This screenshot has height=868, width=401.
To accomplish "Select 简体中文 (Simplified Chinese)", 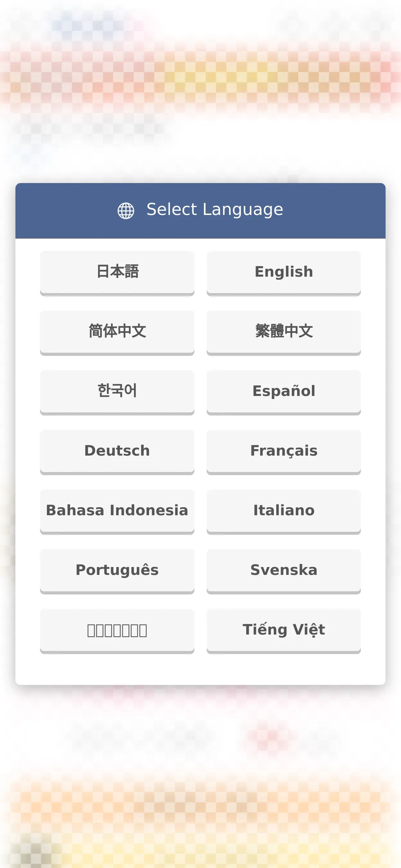I will tap(117, 333).
